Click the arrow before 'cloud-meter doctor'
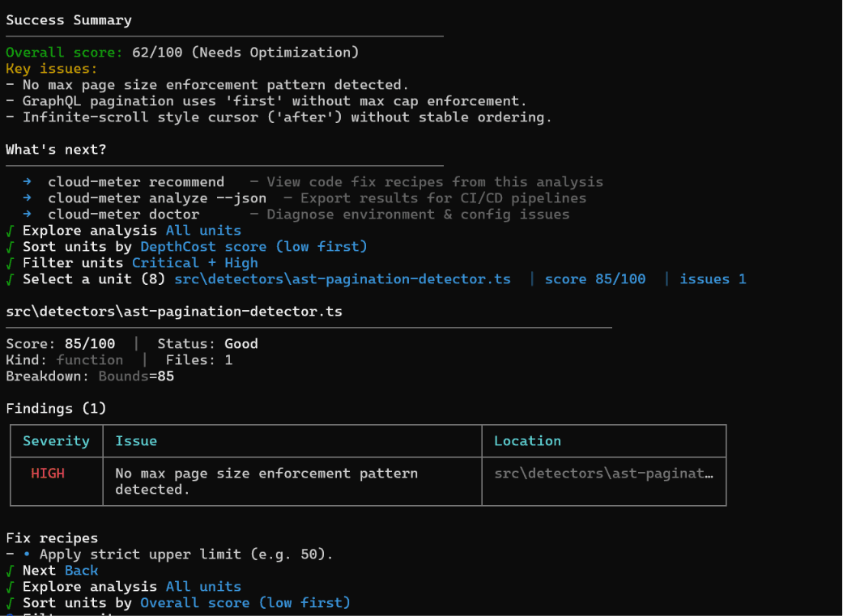The image size is (843, 616). pyautogui.click(x=28, y=214)
